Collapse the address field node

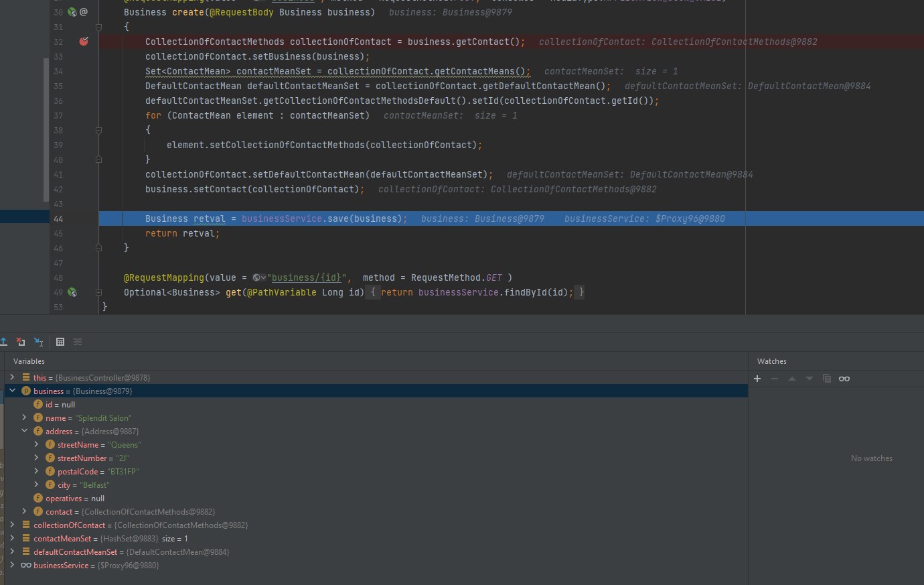coord(24,432)
